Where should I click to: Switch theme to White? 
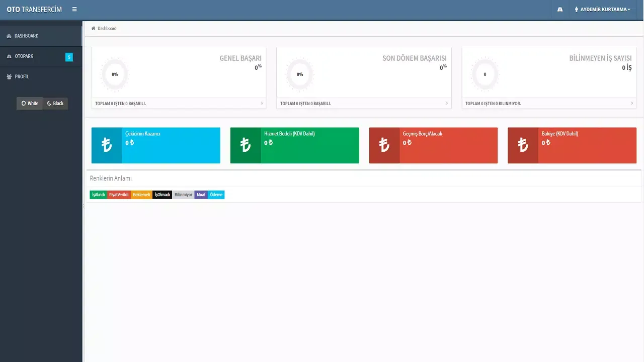[x=30, y=103]
